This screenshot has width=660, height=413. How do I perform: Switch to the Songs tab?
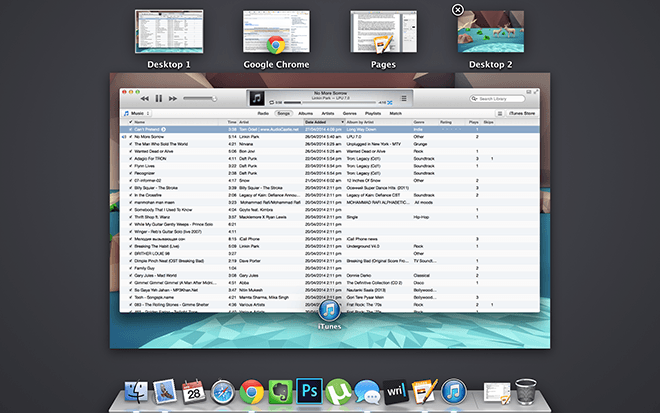pyautogui.click(x=283, y=114)
